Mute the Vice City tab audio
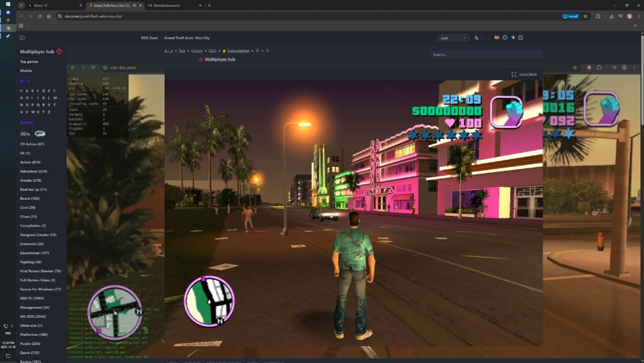Image resolution: width=644 pixels, height=363 pixels. 135,5
